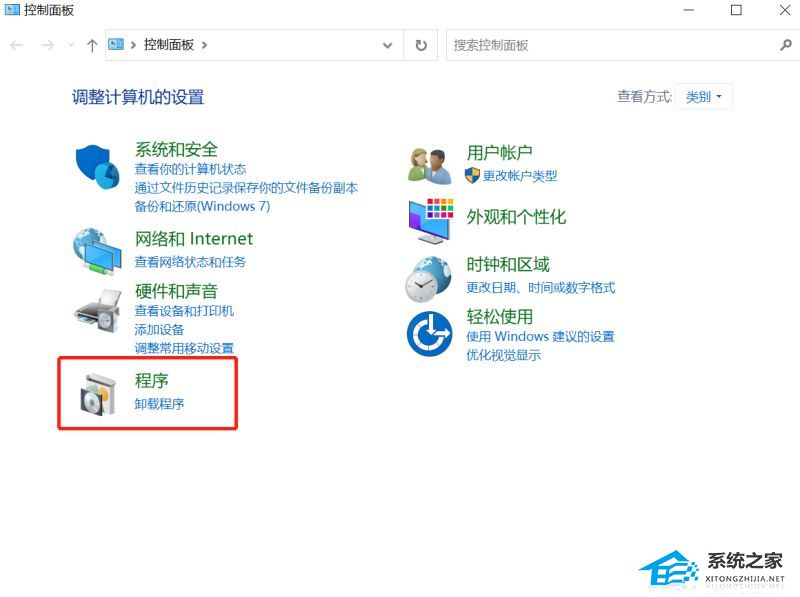Open the 系统和安全 shield icon
This screenshot has height=597, width=800.
(x=97, y=167)
